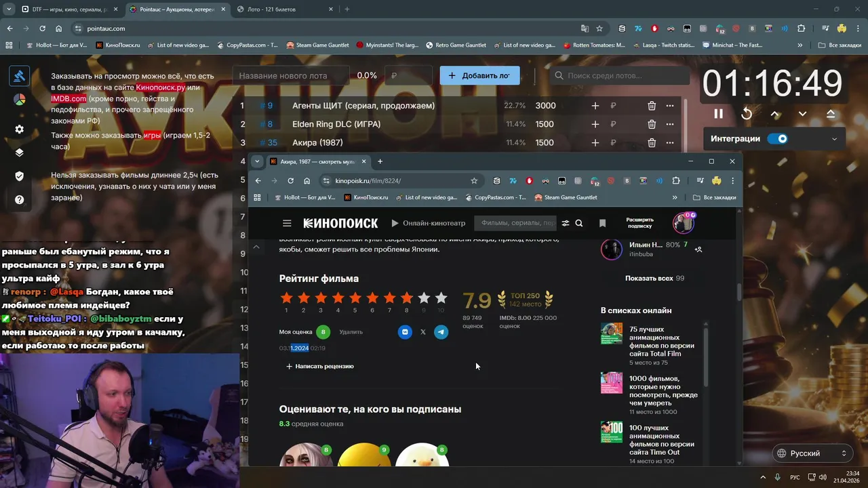Click the IMDB.com link in rules text
The width and height of the screenshot is (868, 488).
68,98
